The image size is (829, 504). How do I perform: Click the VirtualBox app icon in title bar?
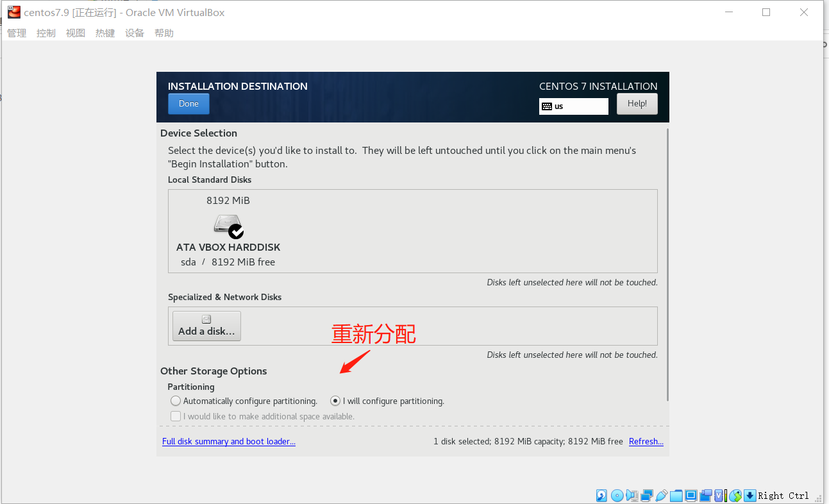(x=13, y=12)
